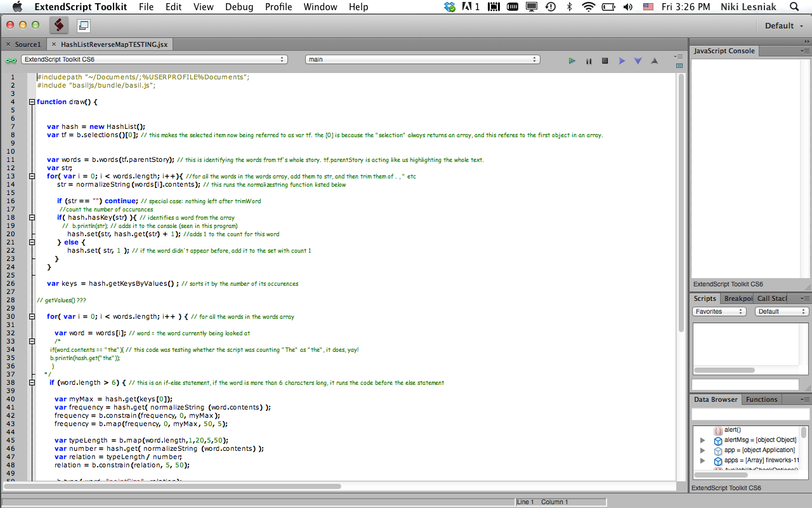812x508 pixels.
Task: Collapse the for loop fold at line 30
Action: click(x=32, y=316)
